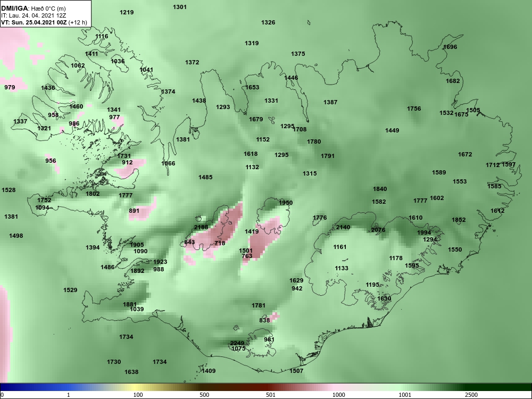Click the 1994 map value
The height and width of the screenshot is (399, 532).
click(424, 232)
